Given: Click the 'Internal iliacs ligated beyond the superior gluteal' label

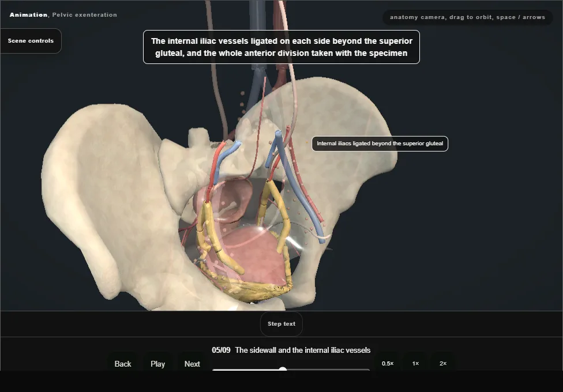Looking at the screenshot, I should pyautogui.click(x=380, y=144).
